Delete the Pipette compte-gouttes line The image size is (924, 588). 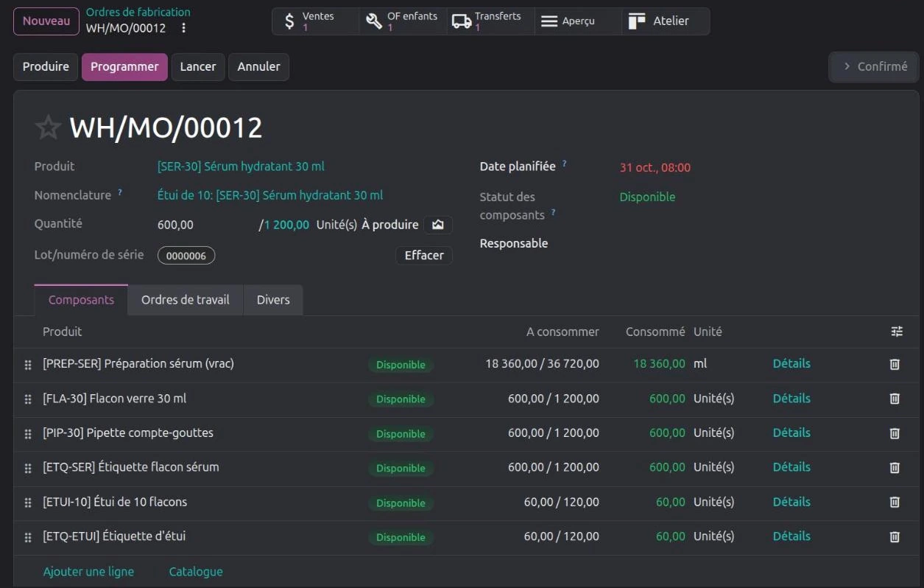[x=895, y=433]
